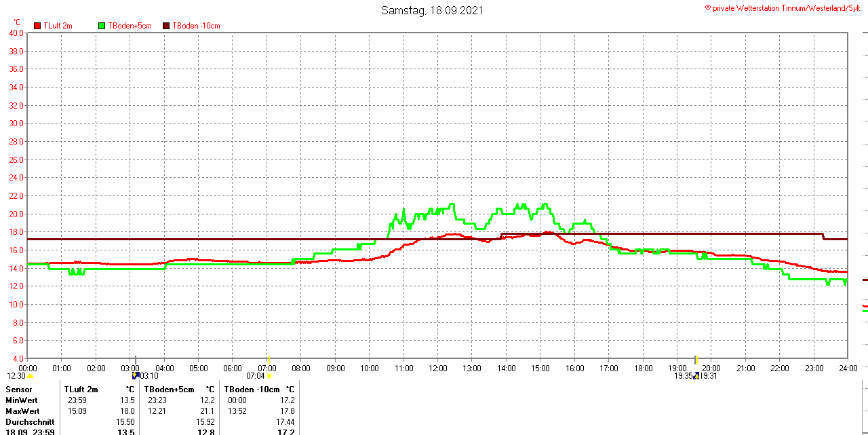Click the MaxWert row label

tap(23, 411)
